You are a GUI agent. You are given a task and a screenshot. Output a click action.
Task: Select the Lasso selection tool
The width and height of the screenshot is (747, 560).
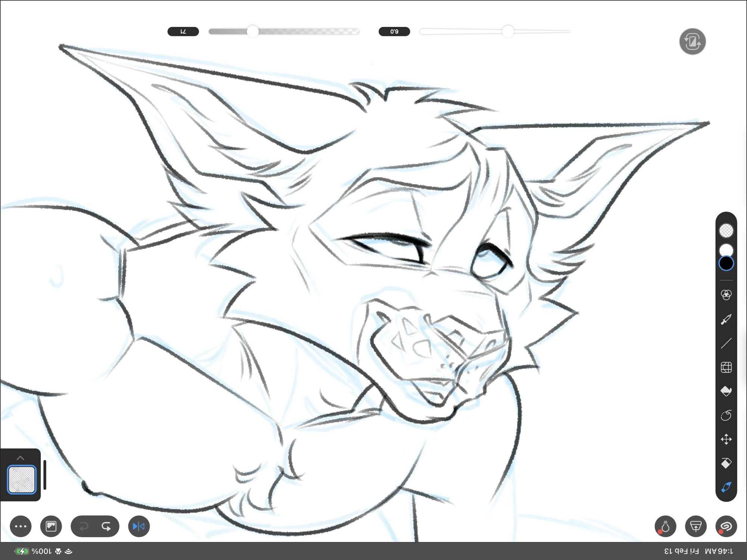[726, 415]
